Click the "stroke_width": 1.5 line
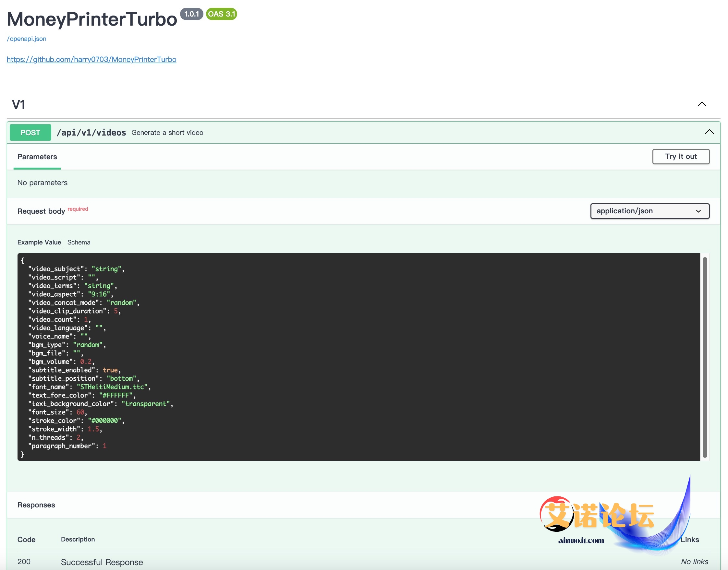 pyautogui.click(x=65, y=429)
